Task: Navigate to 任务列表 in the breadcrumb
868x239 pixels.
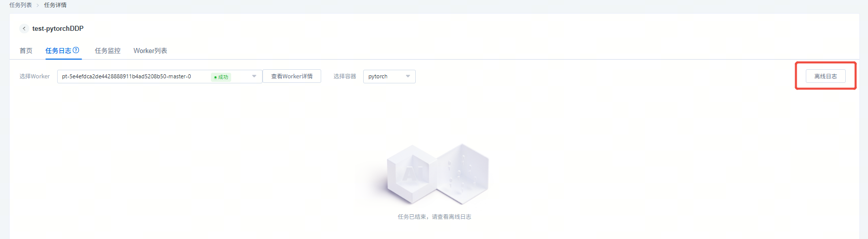Action: pos(20,5)
